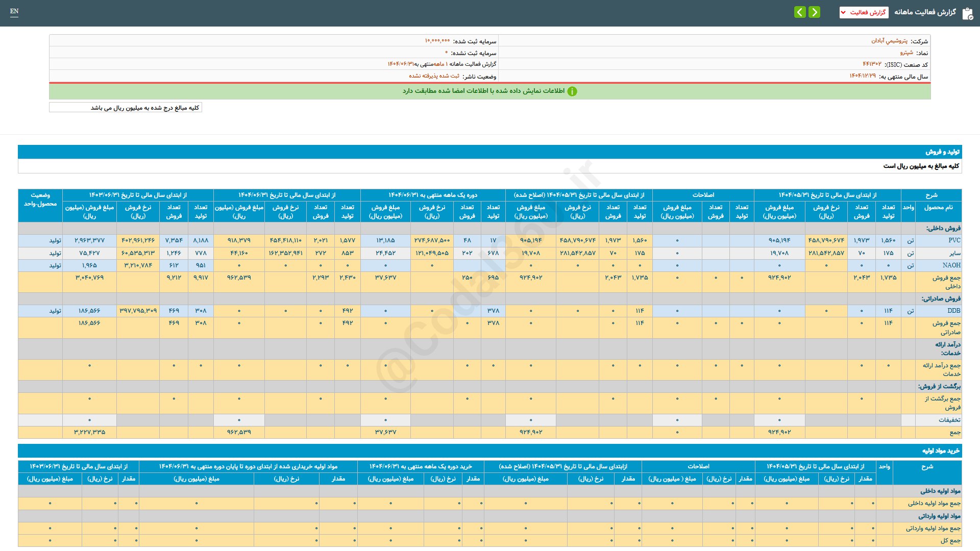This screenshot has width=980, height=551.
Task: Click the نام محصول column header
Action: (938, 208)
